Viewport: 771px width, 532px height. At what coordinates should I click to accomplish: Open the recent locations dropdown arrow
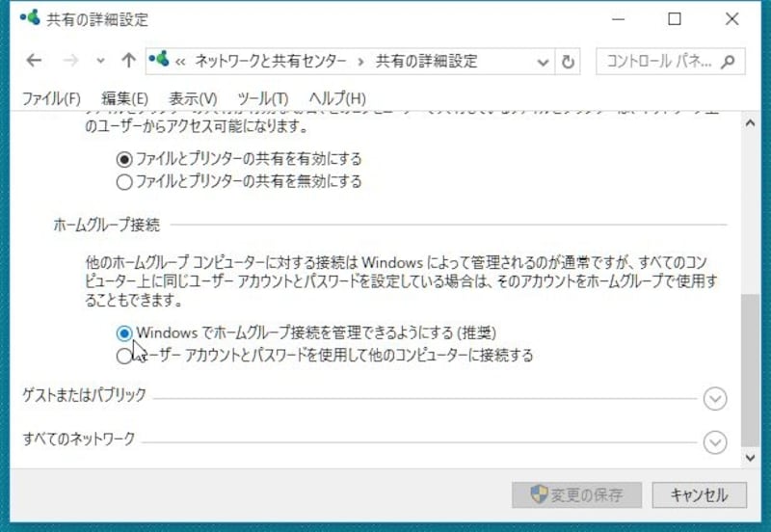click(x=100, y=62)
